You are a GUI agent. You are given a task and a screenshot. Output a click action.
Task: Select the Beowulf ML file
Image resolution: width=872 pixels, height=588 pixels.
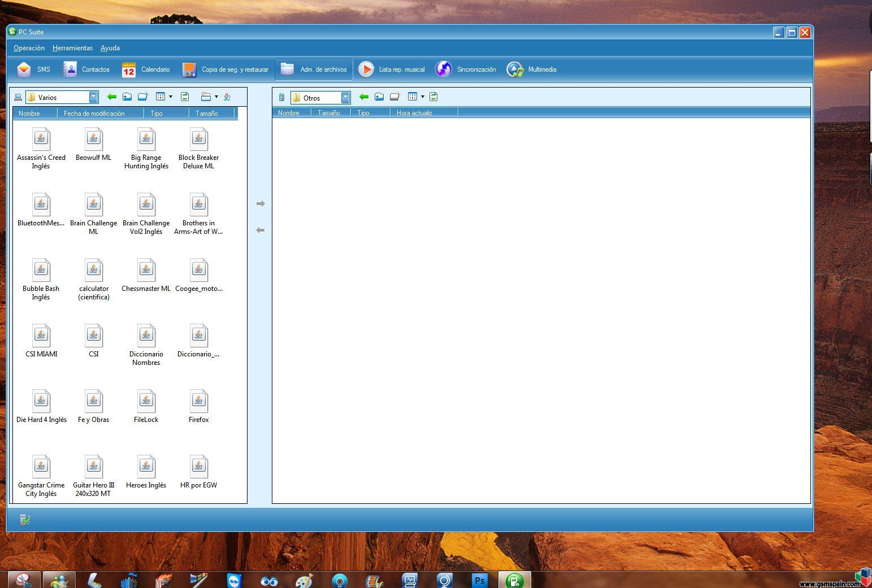coord(94,145)
